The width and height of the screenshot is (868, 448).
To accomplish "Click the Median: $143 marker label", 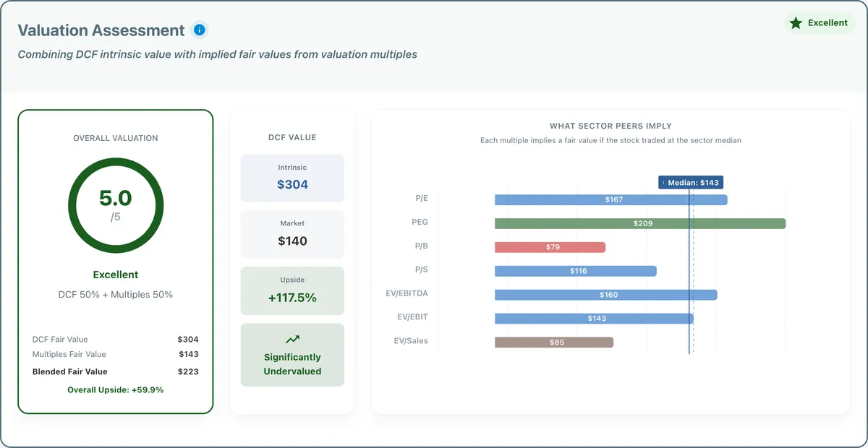I will pos(691,183).
